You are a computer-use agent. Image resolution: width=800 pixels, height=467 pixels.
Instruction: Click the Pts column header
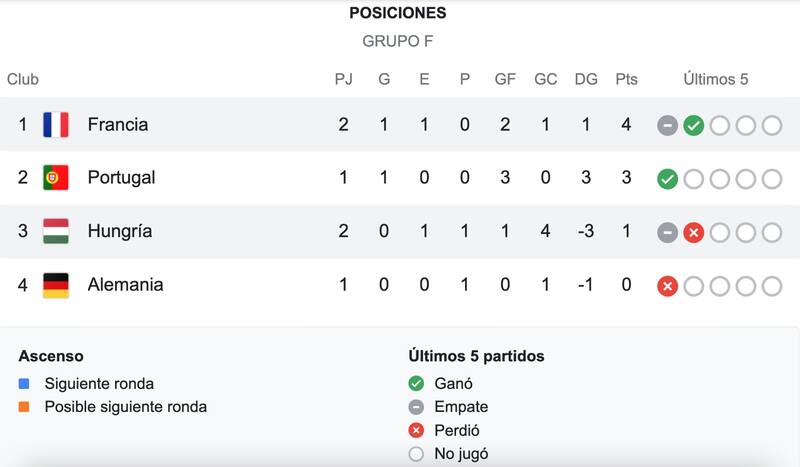pos(626,79)
